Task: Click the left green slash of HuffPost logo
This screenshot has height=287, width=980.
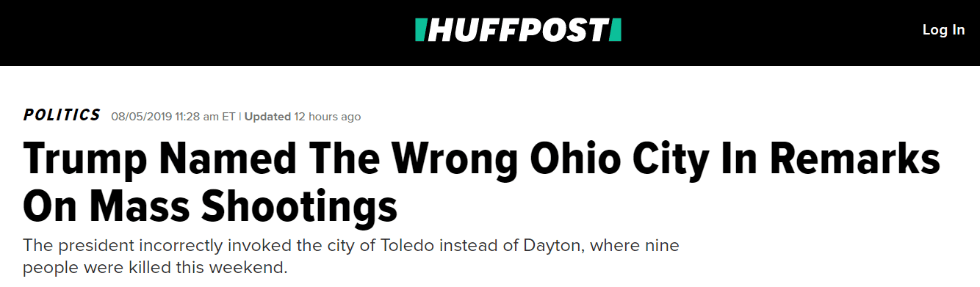Action: [x=420, y=30]
